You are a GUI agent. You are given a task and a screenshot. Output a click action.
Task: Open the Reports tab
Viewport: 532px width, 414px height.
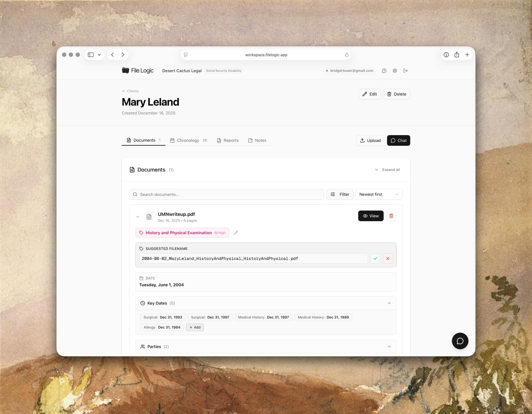pos(228,140)
